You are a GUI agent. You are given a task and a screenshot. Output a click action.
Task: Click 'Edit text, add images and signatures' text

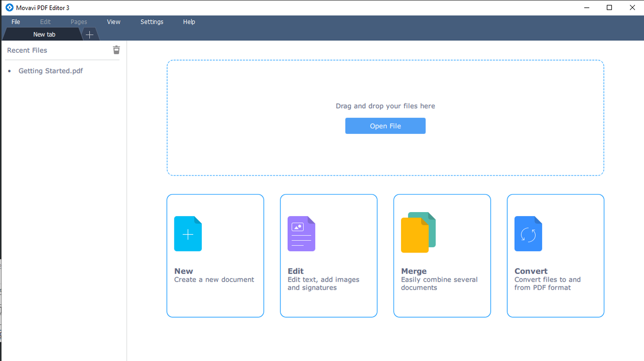coord(324,284)
